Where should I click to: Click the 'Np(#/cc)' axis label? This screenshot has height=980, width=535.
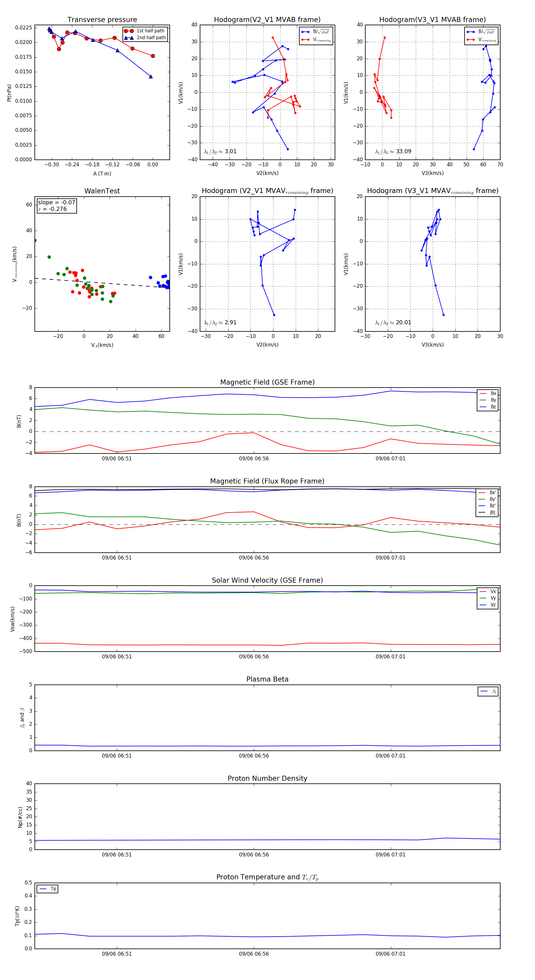coord(21,817)
